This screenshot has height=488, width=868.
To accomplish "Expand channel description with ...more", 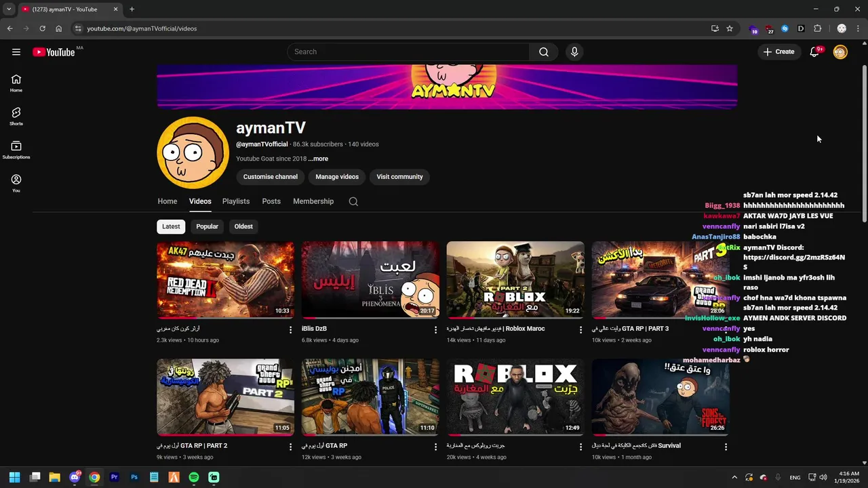I will [x=318, y=159].
